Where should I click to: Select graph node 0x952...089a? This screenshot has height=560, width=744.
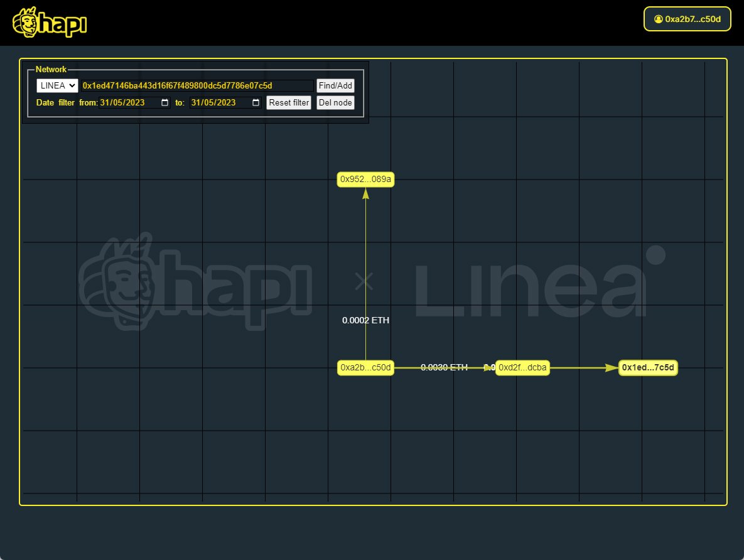tap(365, 180)
